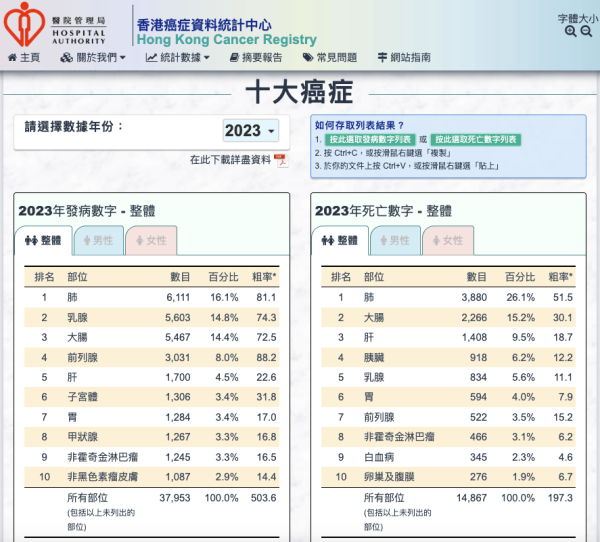Click 2023年發病數字 - 整體 panel title
The width and height of the screenshot is (600, 542).
tap(87, 211)
